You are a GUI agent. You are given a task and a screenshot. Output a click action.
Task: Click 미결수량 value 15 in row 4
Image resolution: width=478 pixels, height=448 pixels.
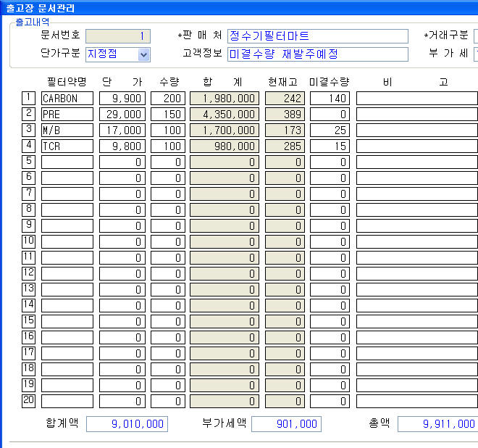(330, 146)
